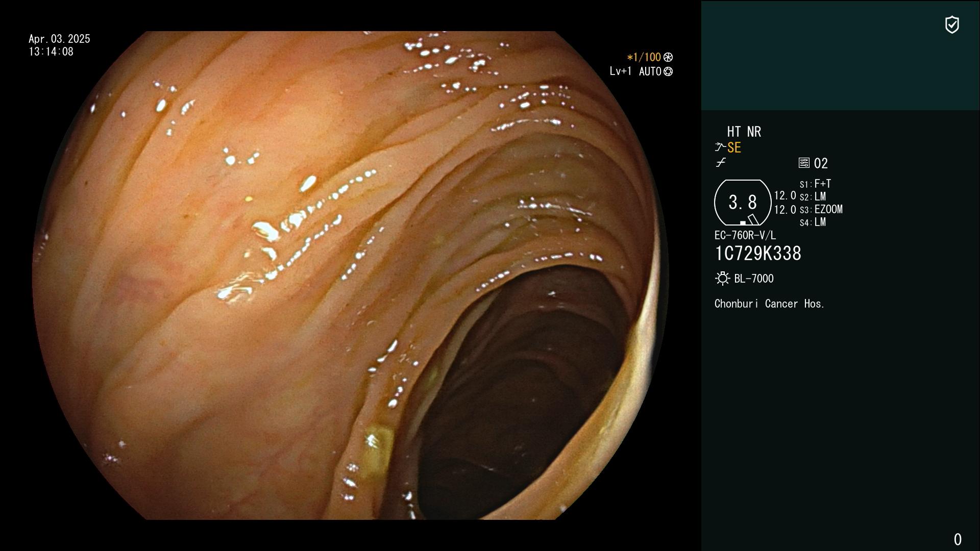Click the S3: EZOOM switch assignment

[x=821, y=209]
